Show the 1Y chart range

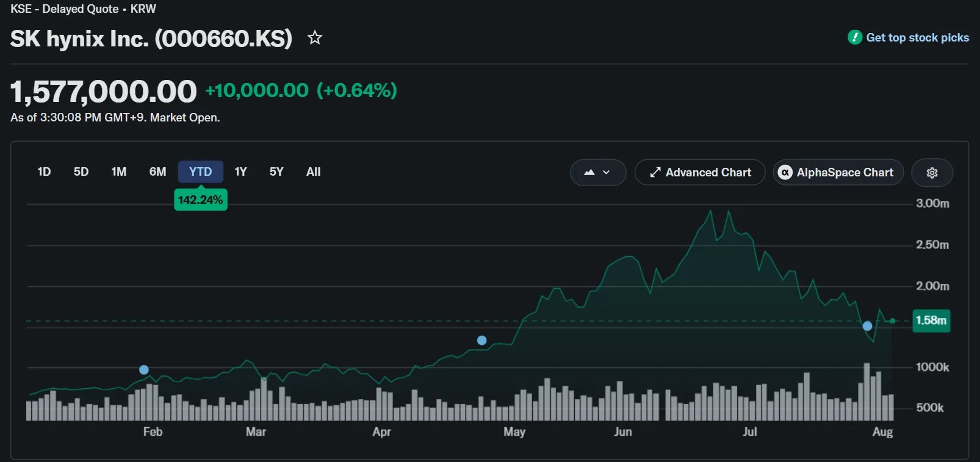pos(241,172)
